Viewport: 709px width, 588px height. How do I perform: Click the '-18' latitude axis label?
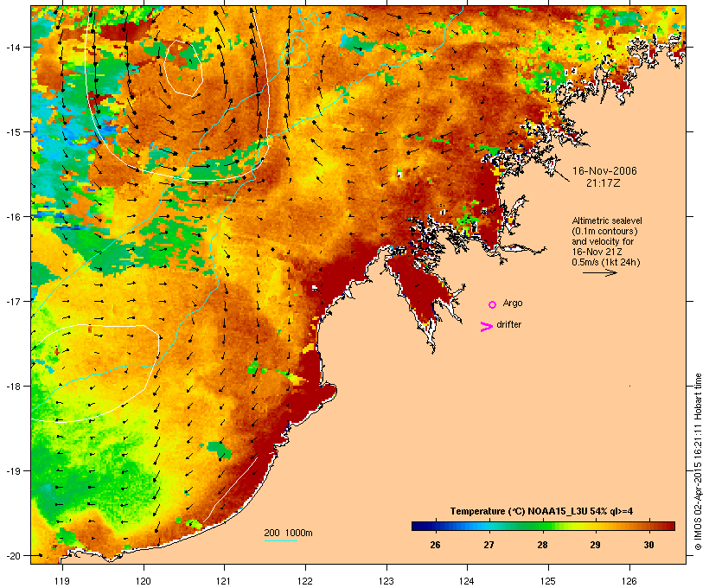pos(12,387)
